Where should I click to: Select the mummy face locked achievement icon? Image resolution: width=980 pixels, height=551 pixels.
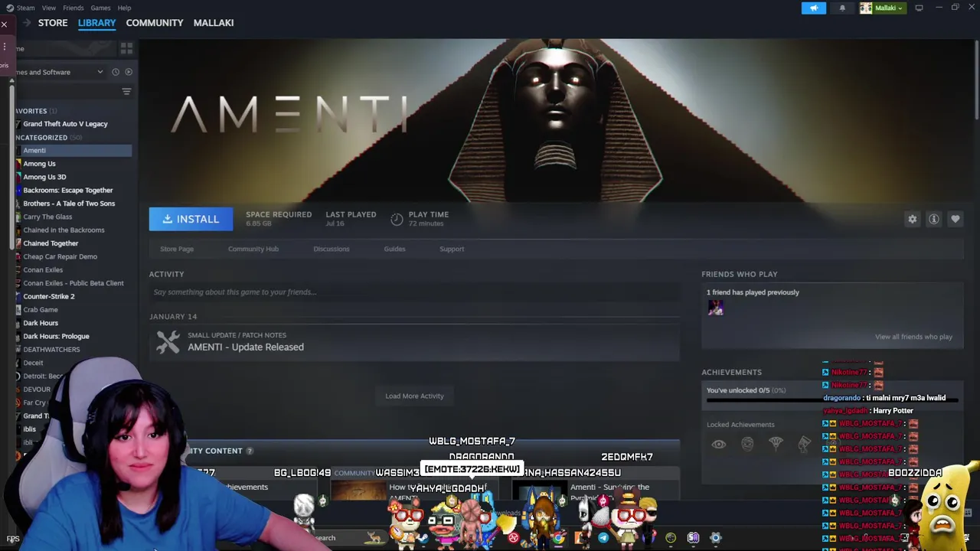point(747,444)
